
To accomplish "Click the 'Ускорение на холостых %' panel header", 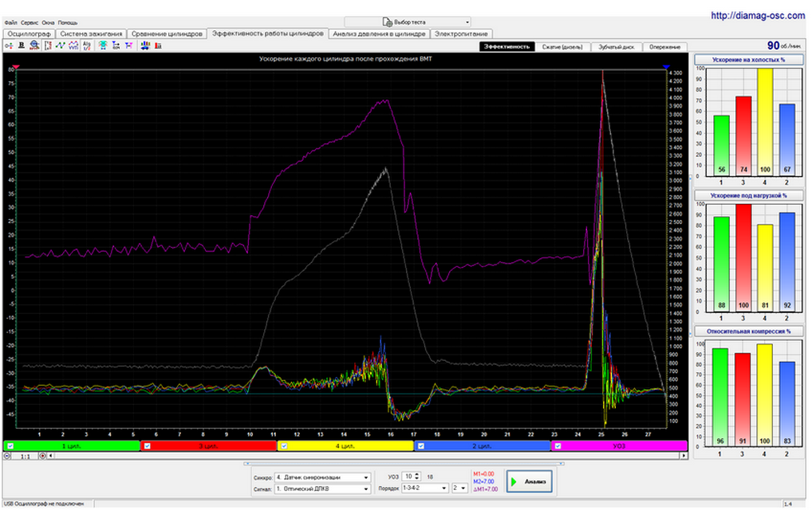I will (x=748, y=60).
